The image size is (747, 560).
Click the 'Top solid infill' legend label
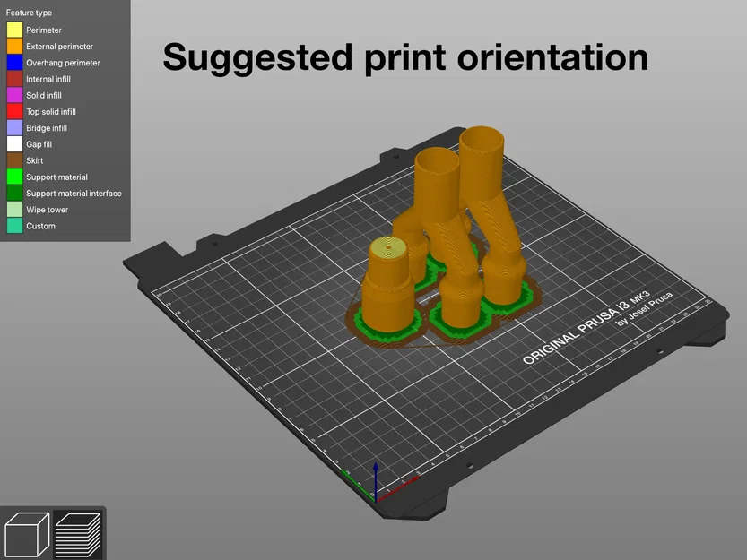51,111
